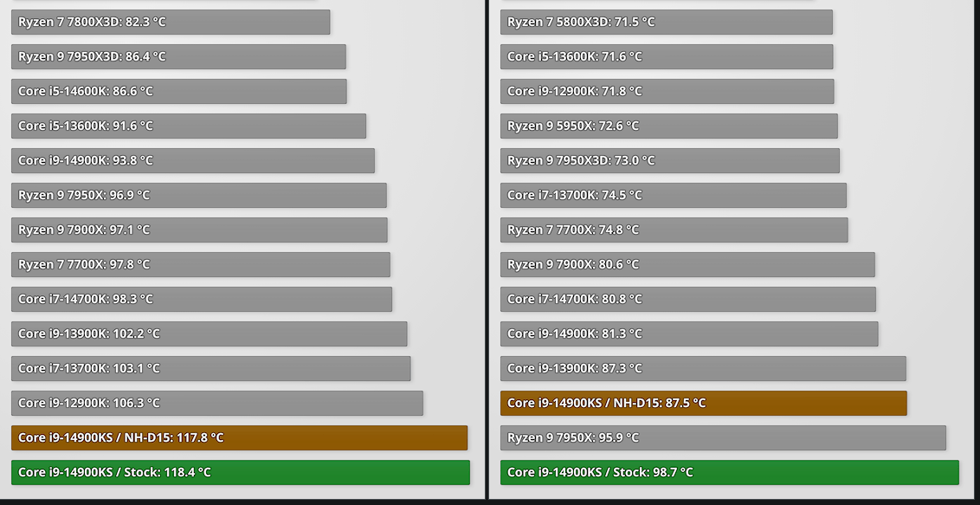Screen dimensions: 980x505
Task: Click the Core i9-14900K 93.8 °C bar
Action: 193,160
